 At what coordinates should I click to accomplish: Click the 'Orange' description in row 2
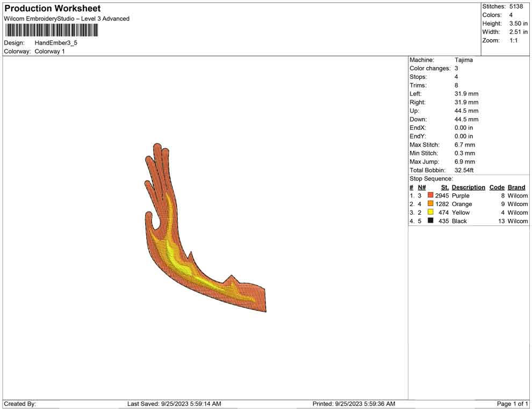(462, 204)
